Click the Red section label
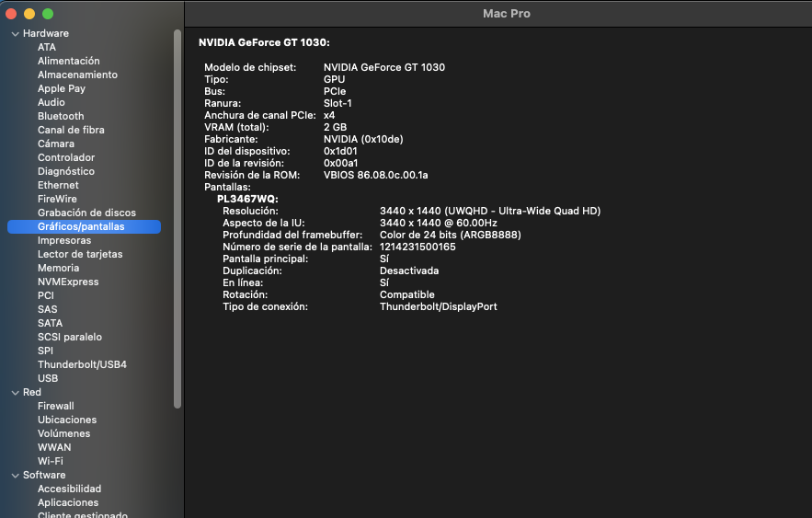This screenshot has height=518, width=812. pos(31,393)
